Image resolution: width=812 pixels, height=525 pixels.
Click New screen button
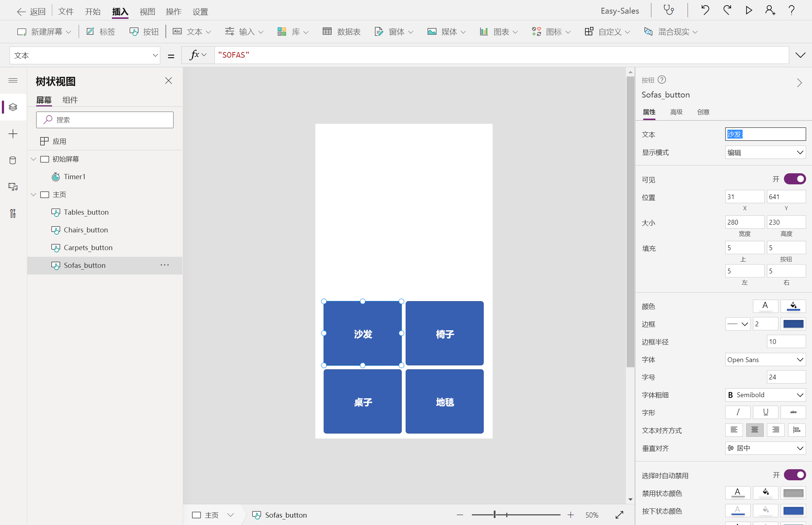44,32
